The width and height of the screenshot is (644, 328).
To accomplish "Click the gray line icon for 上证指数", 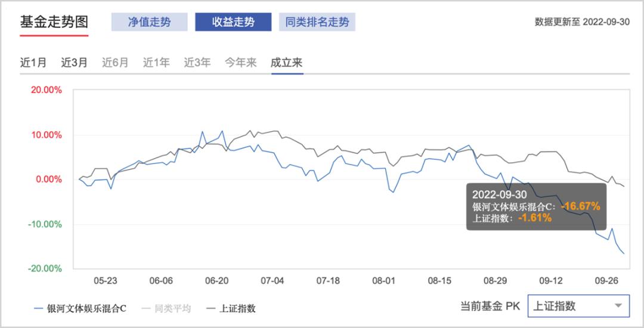I will [210, 308].
